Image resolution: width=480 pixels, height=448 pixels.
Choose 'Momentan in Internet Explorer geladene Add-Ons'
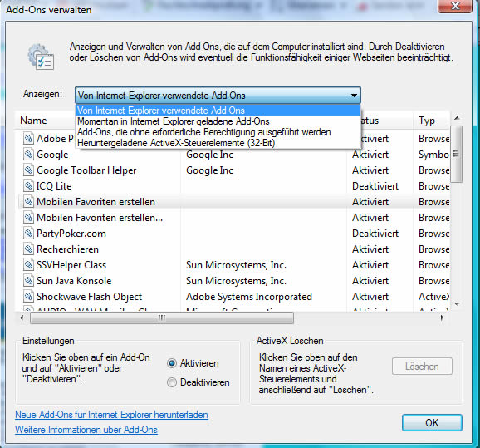coord(218,121)
